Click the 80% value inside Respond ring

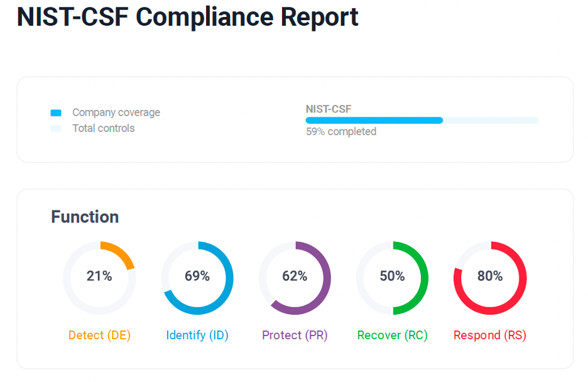point(489,276)
